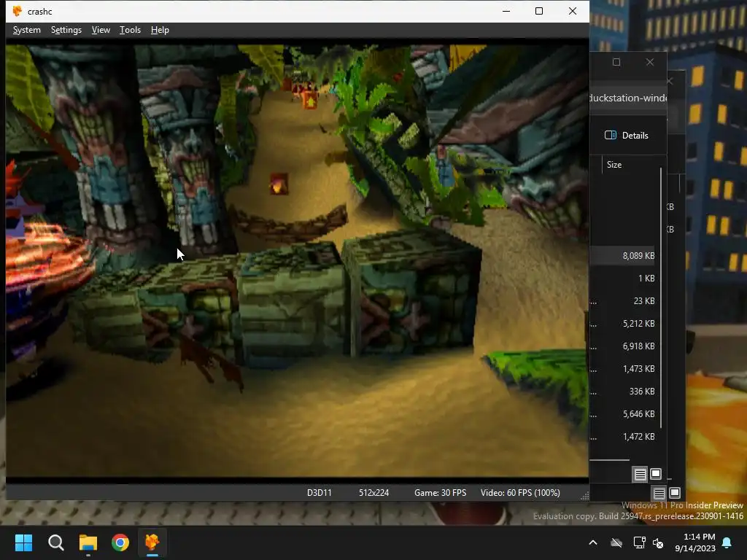Screen dimensions: 747x560
Task: Select the 336 KB file row
Action: coord(624,392)
